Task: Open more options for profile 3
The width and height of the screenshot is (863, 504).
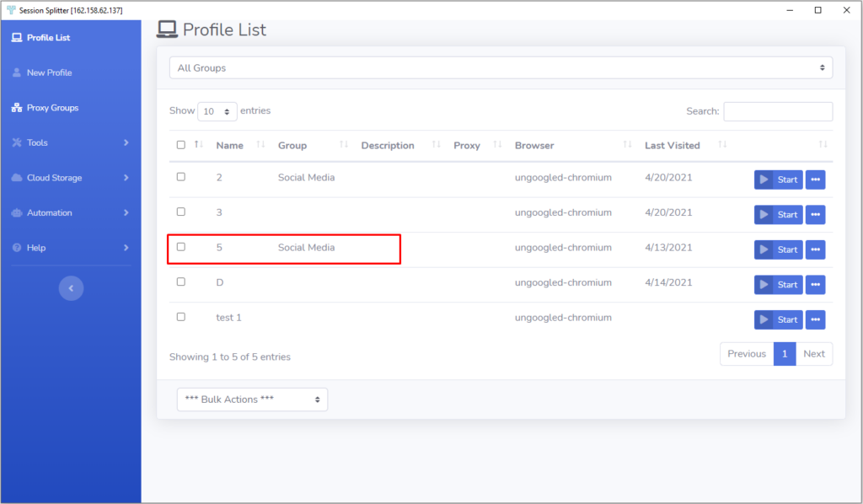Action: (x=816, y=215)
